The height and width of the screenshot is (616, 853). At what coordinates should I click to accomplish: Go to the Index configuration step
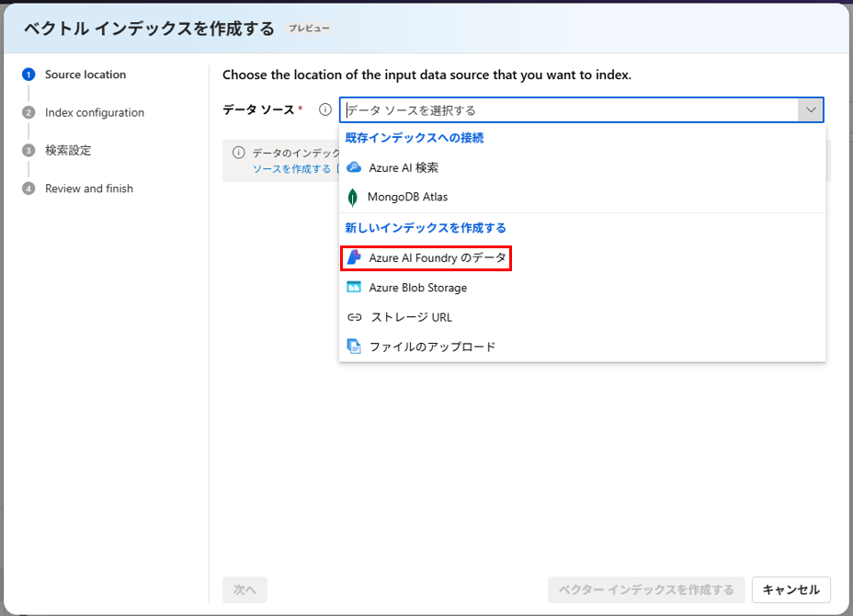95,113
